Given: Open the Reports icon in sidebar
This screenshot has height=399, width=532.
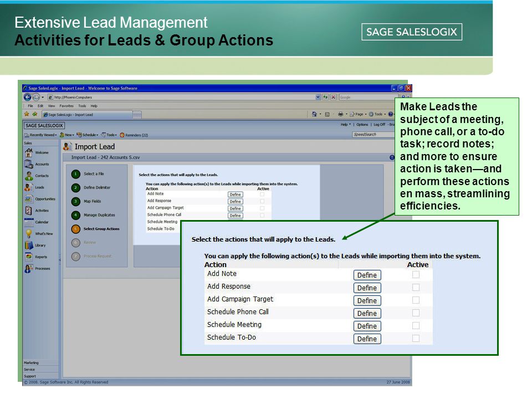Looking at the screenshot, I should pyautogui.click(x=29, y=257).
